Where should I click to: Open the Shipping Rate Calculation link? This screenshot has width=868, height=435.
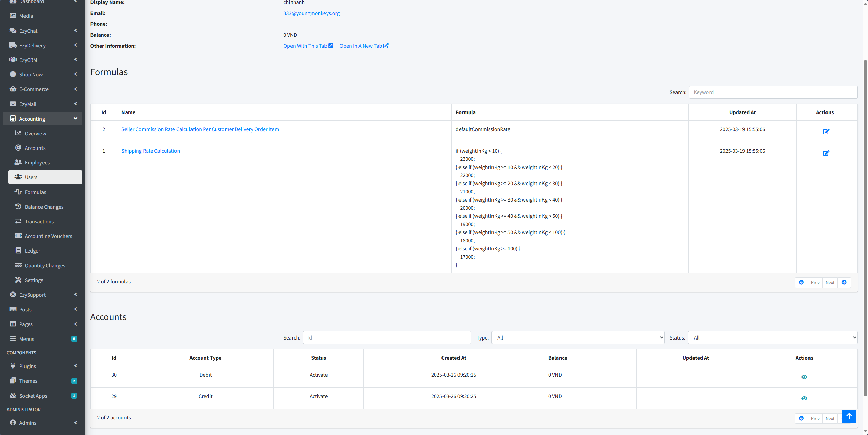151,151
